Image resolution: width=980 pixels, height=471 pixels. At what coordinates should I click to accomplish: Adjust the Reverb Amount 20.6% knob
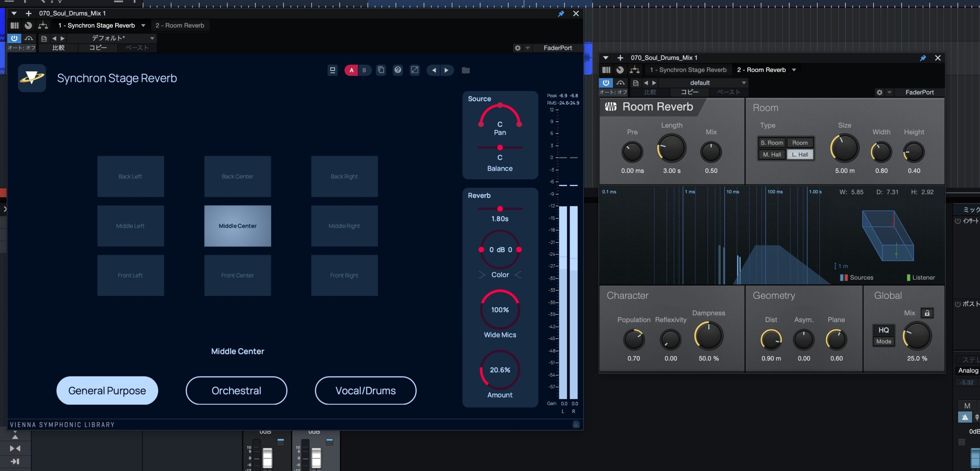click(500, 370)
